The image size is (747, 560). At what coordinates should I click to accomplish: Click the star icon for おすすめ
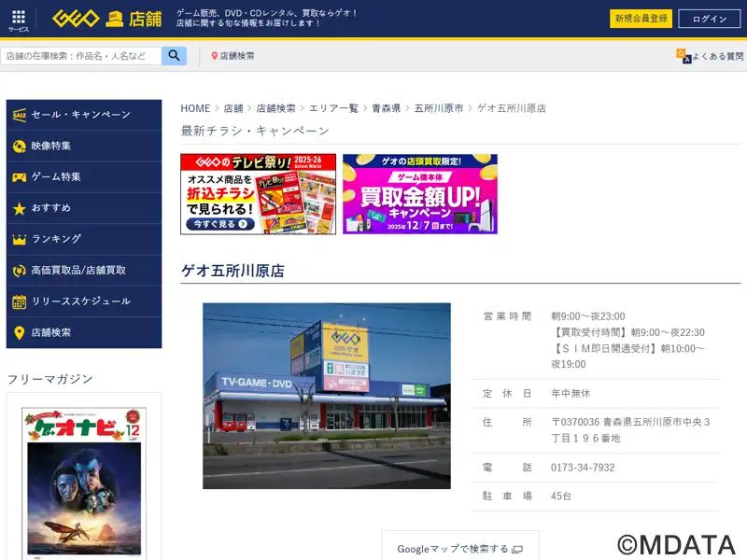coord(20,208)
